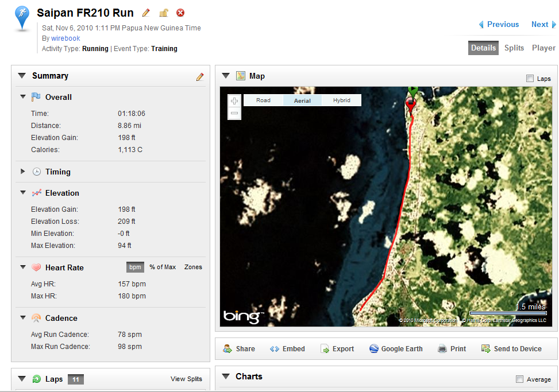
Task: Toggle the privacy padlock icon
Action: tap(164, 13)
